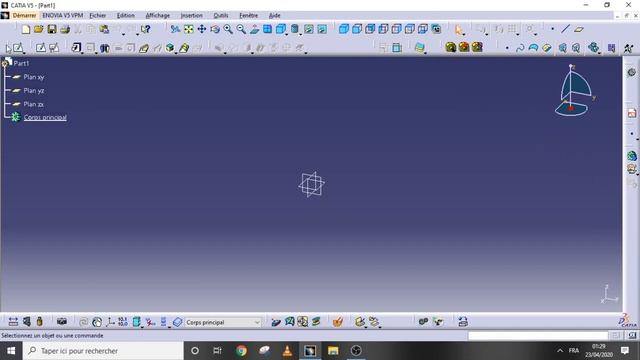Toggle the customized view parameters icon
Viewport: 640px width, 360px height.
pos(436,29)
